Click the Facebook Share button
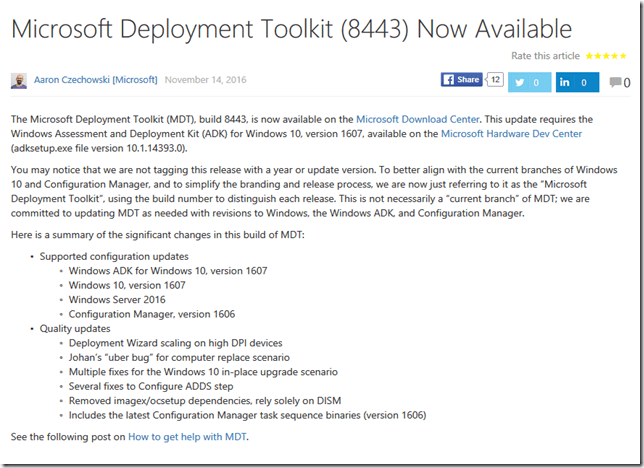This screenshot has height=468, width=644. coord(462,80)
